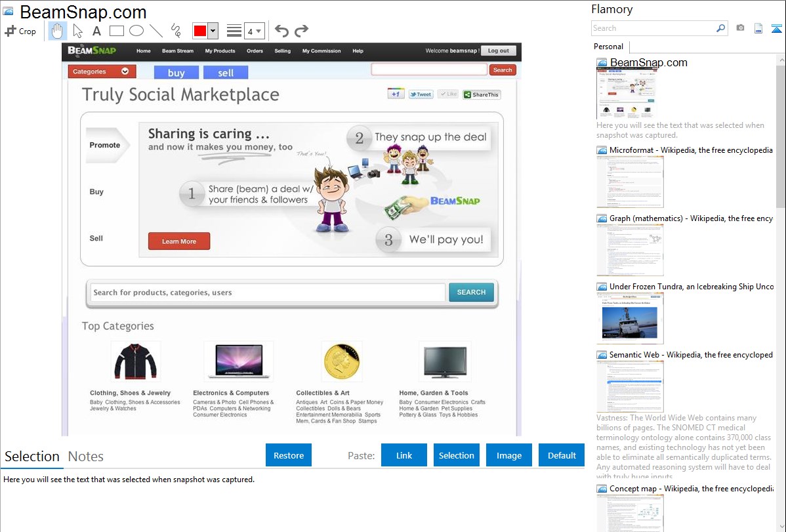
Task: Click the Tweet icon on the webpage
Action: pyautogui.click(x=421, y=94)
